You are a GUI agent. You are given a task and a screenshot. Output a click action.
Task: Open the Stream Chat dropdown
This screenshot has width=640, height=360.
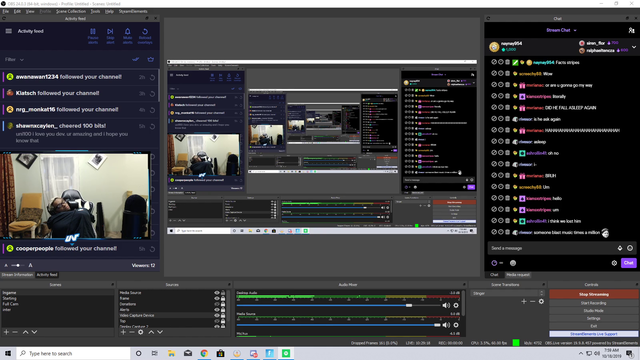click(561, 30)
